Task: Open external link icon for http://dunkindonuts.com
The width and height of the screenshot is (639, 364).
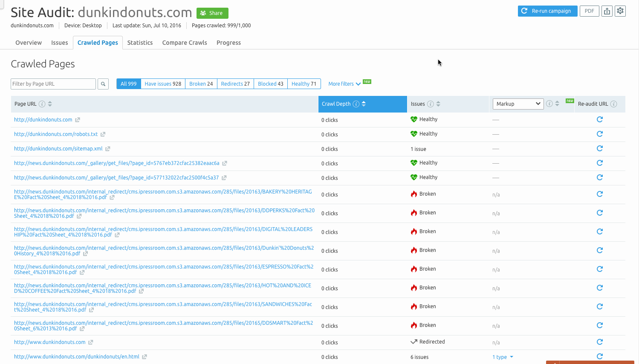Action: coord(78,120)
